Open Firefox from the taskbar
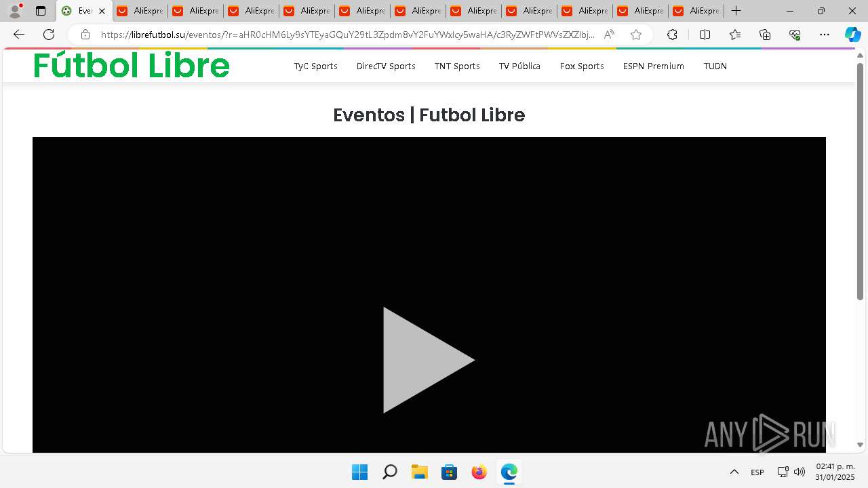The width and height of the screenshot is (868, 488). click(479, 472)
